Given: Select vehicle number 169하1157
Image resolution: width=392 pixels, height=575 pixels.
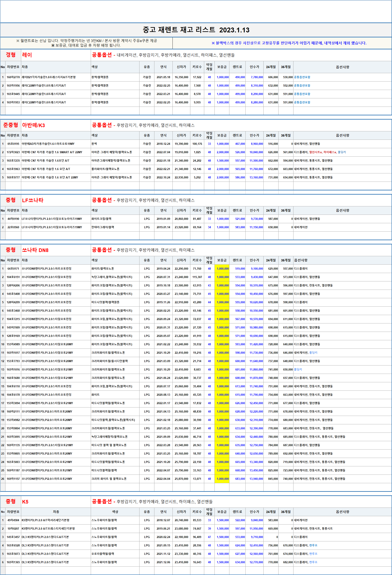Looking at the screenshot, I should [13, 479].
